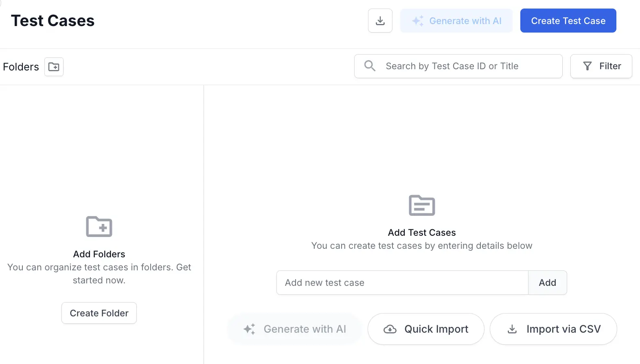The height and width of the screenshot is (364, 640).
Task: Click the Test Cases page heading
Action: pos(53,21)
